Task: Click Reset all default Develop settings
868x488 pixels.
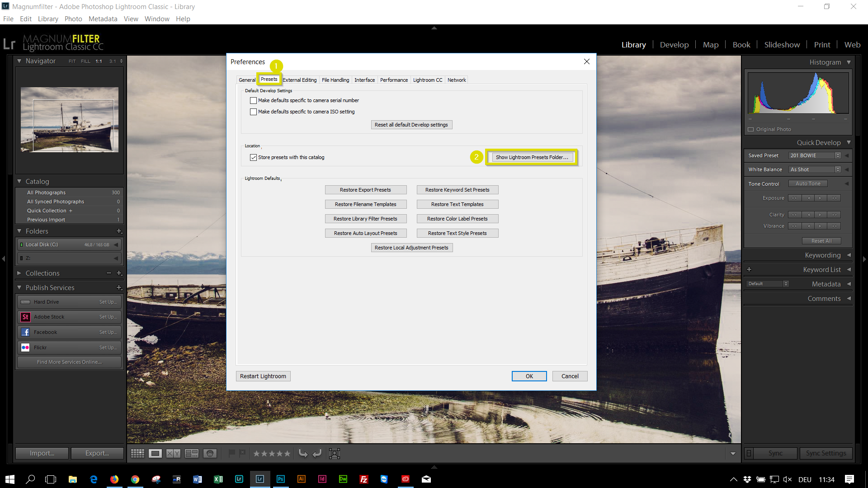Action: pos(411,125)
